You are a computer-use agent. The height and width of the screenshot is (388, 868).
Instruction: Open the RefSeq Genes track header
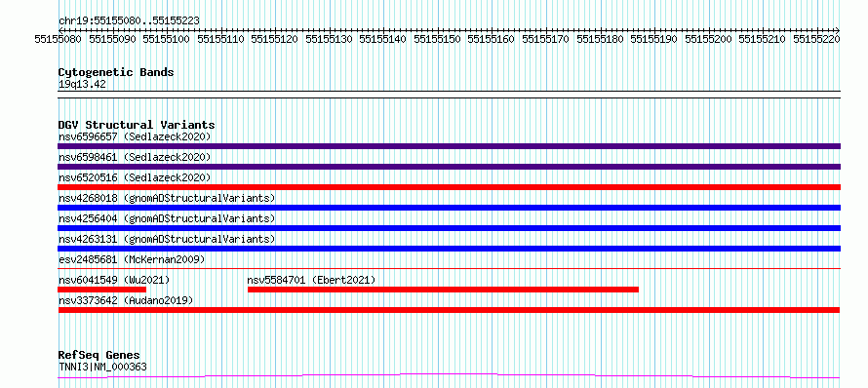click(x=99, y=356)
